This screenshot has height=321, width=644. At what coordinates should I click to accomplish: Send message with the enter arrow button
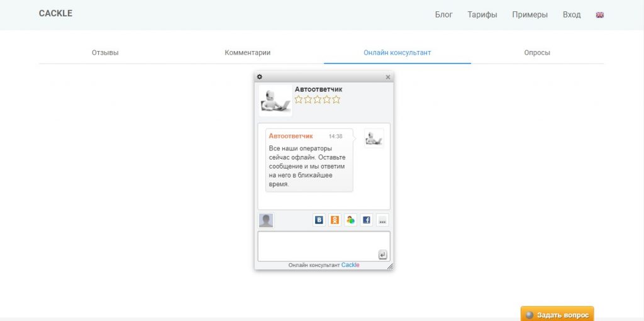click(x=382, y=254)
